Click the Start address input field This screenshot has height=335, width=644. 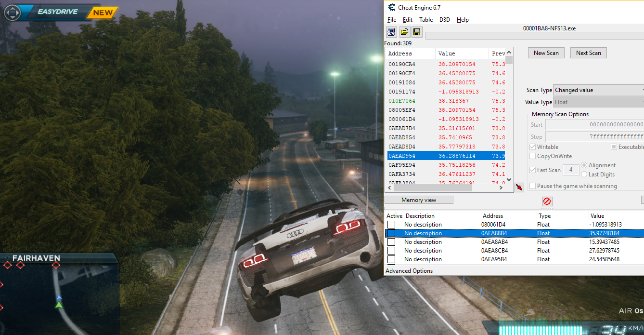(x=594, y=125)
